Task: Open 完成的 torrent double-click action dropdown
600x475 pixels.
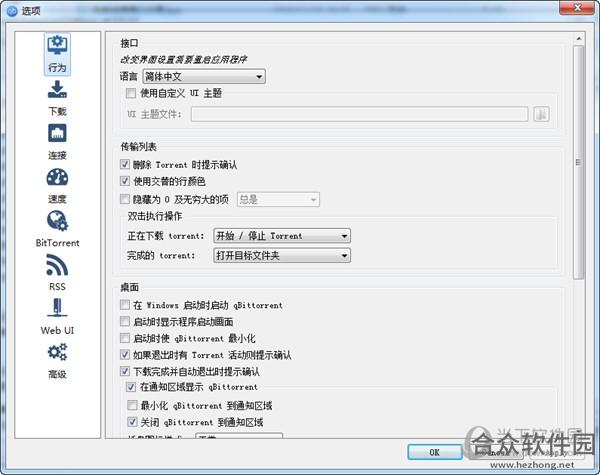Action: pos(282,255)
